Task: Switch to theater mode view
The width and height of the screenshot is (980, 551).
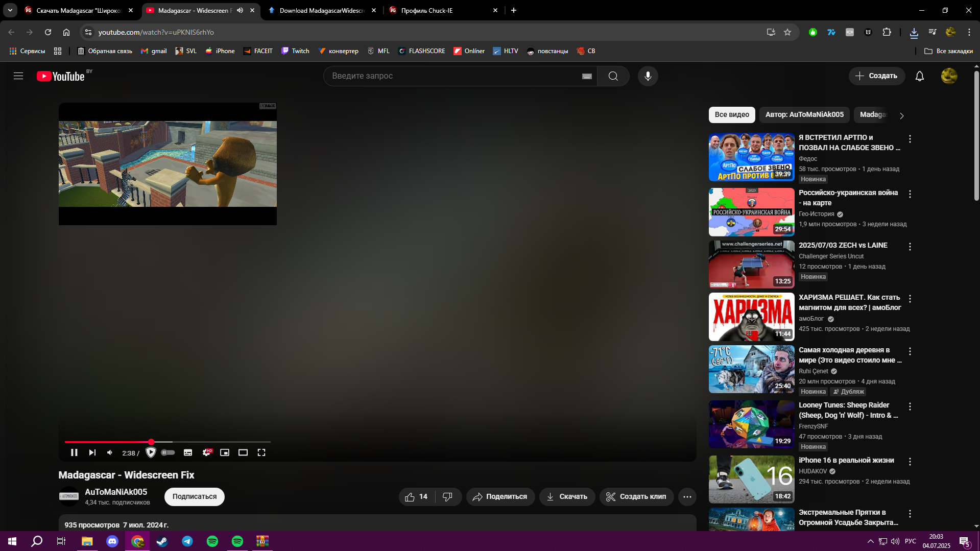Action: point(243,452)
